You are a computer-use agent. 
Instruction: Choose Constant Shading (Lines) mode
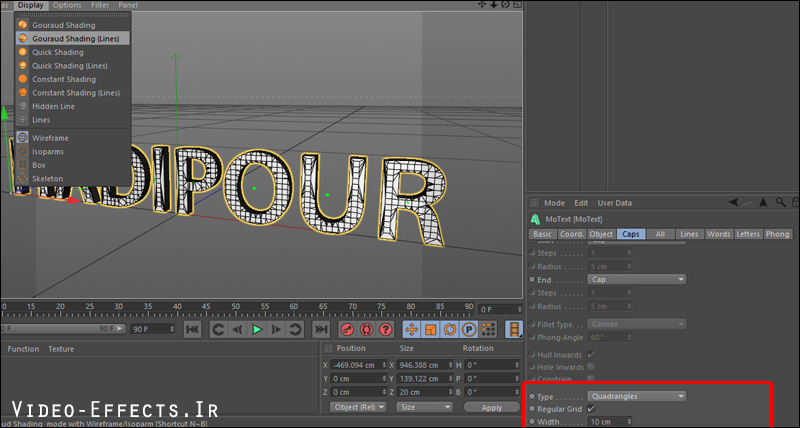click(x=72, y=93)
